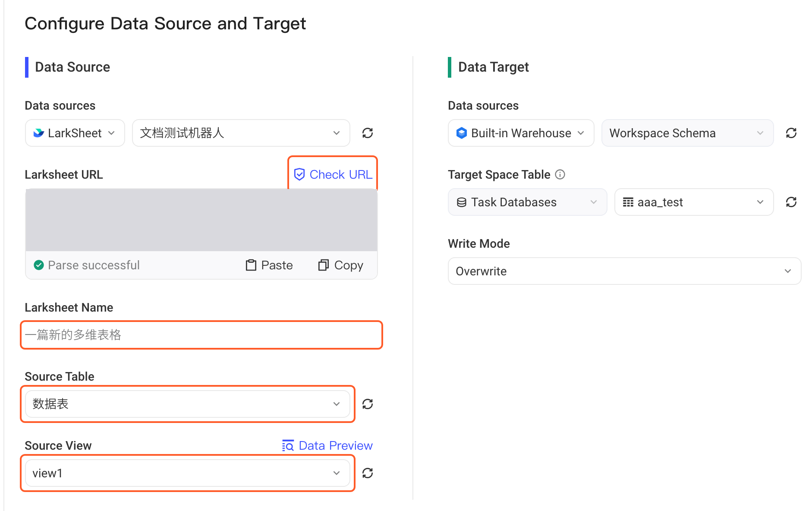This screenshot has width=812, height=511.
Task: Click the Data Target section heading
Action: pyautogui.click(x=493, y=67)
